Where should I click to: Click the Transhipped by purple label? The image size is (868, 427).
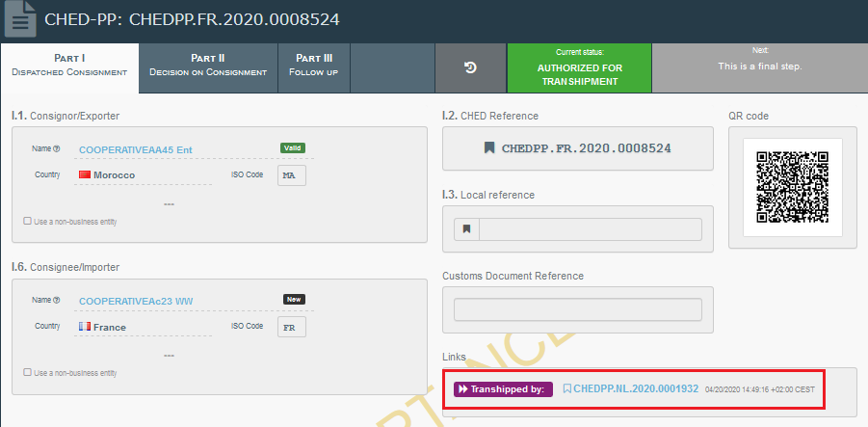[503, 388]
